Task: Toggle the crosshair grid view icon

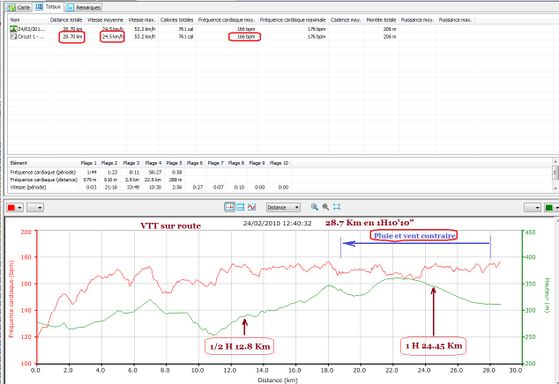Action: click(230, 207)
